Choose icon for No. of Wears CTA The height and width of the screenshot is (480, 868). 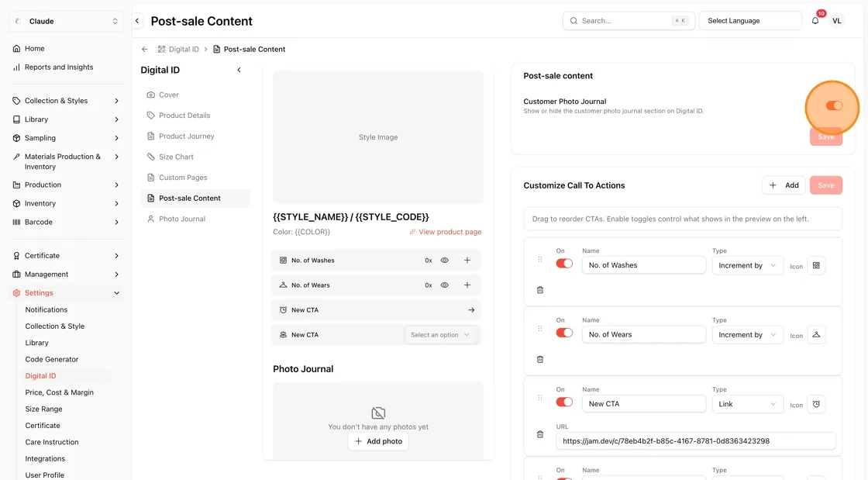pyautogui.click(x=816, y=334)
